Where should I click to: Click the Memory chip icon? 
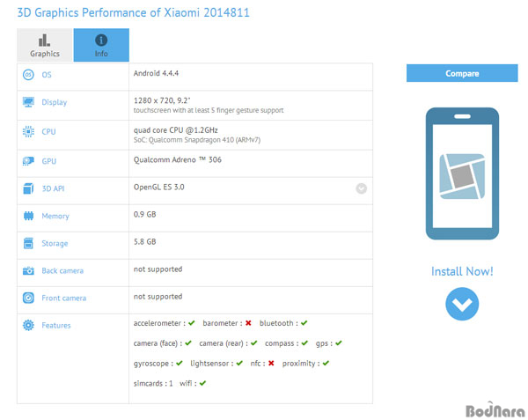[x=28, y=216]
